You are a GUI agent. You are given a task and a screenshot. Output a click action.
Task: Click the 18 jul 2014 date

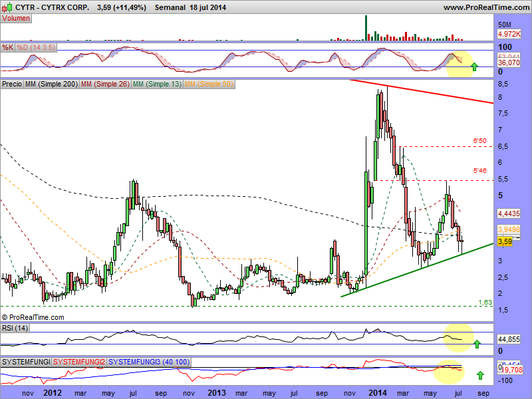[x=207, y=7]
